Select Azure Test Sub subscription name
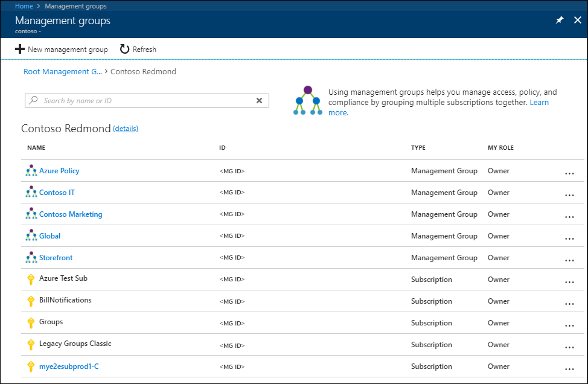Image resolution: width=588 pixels, height=384 pixels. click(x=63, y=278)
